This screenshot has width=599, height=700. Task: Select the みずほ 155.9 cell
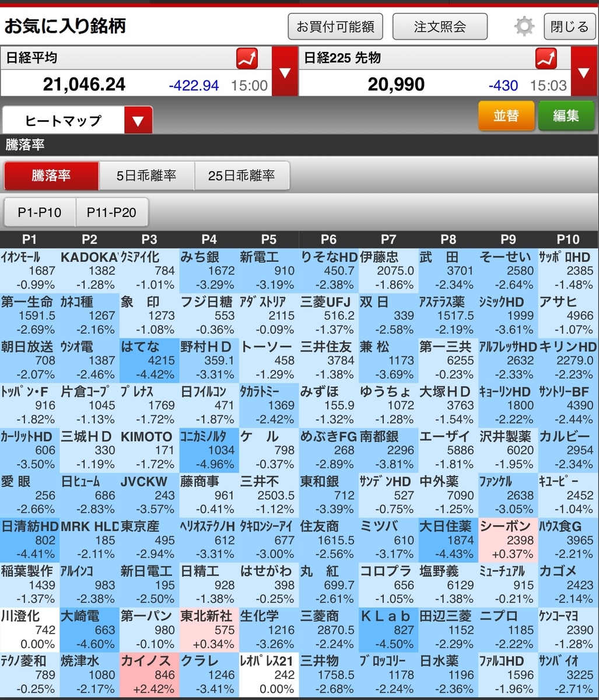[x=329, y=405]
